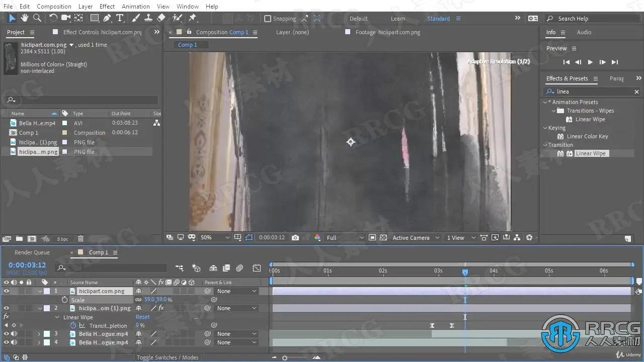Enable the Snapping checkbox
This screenshot has width=644, height=362.
click(x=268, y=19)
